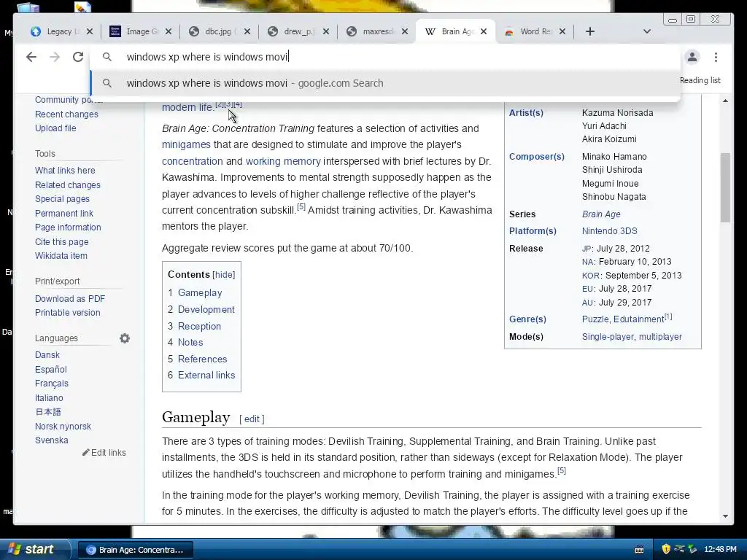Open the tab search dropdown chevron
Screen dimensions: 747x560
pyautogui.click(x=646, y=31)
